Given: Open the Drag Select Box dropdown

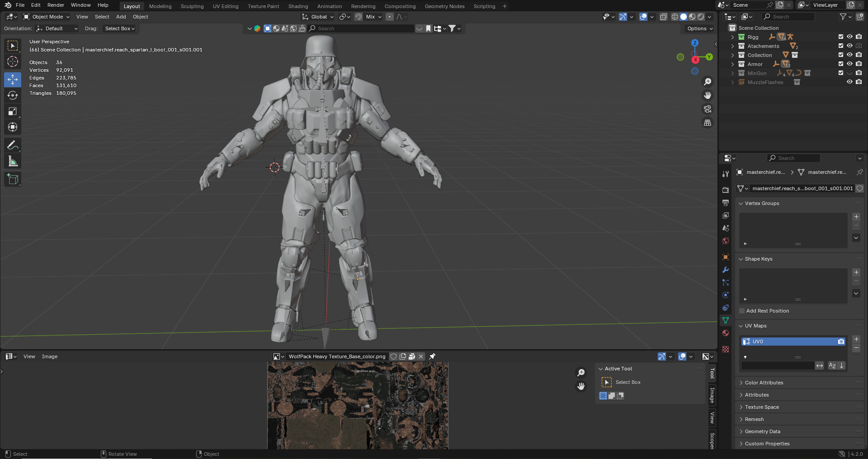Looking at the screenshot, I should (x=120, y=28).
